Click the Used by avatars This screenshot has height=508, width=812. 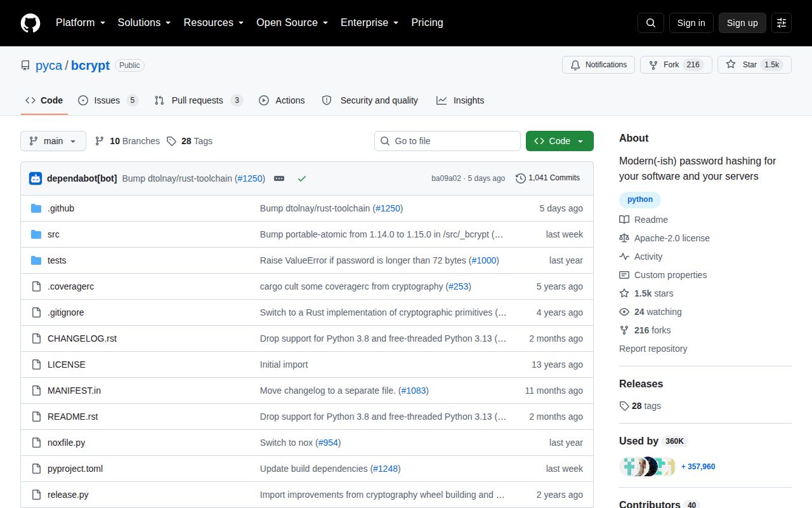[x=648, y=467]
